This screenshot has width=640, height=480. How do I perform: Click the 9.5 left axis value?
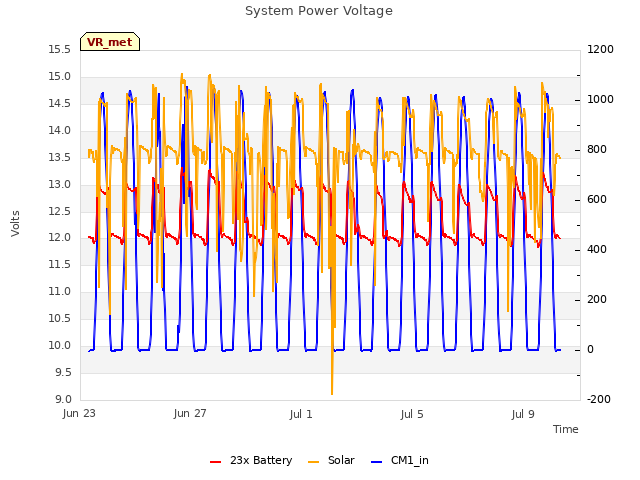(x=63, y=372)
